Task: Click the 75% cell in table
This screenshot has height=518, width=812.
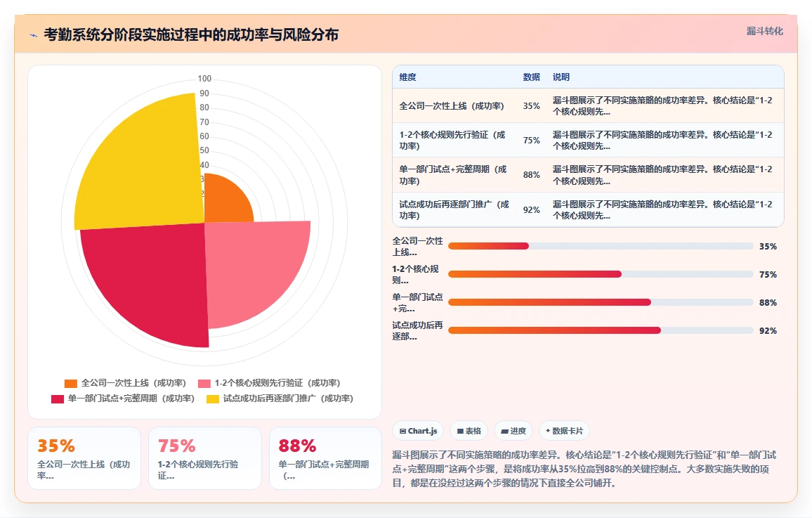Action: click(x=531, y=141)
